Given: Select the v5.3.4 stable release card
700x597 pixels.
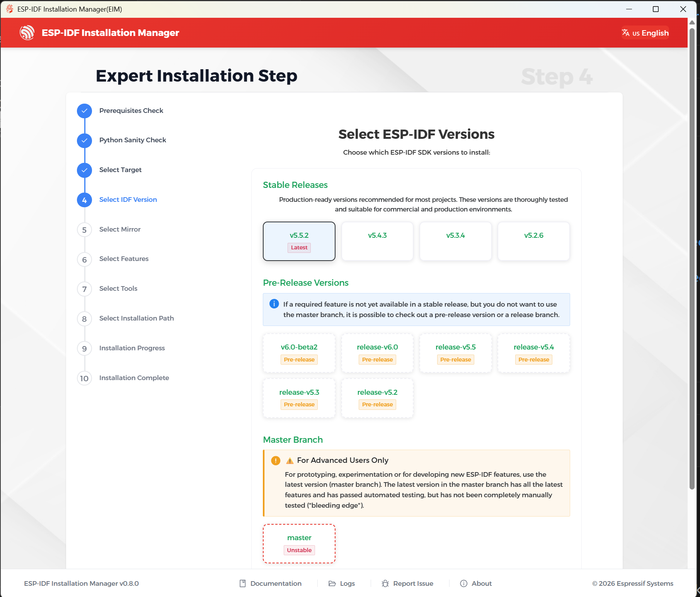Looking at the screenshot, I should click(456, 241).
